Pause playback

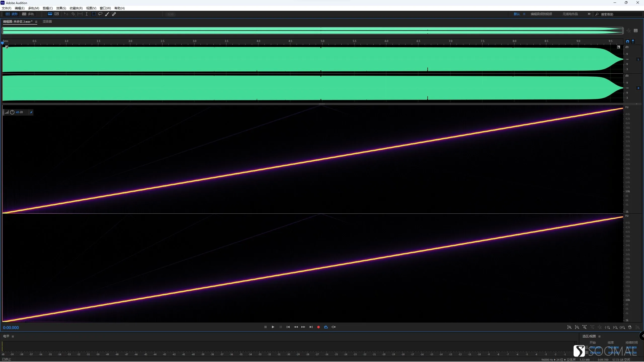[x=281, y=327]
